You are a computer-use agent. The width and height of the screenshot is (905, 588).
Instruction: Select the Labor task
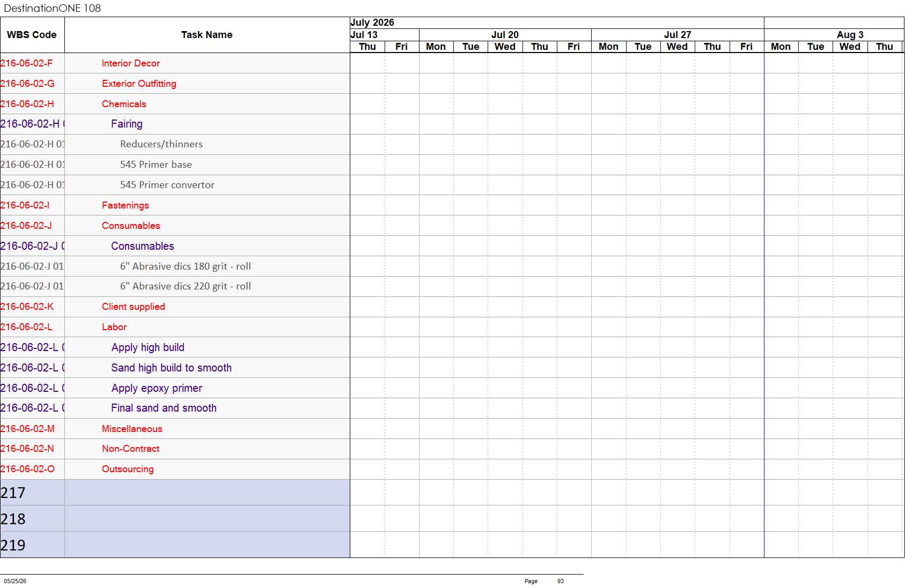114,327
